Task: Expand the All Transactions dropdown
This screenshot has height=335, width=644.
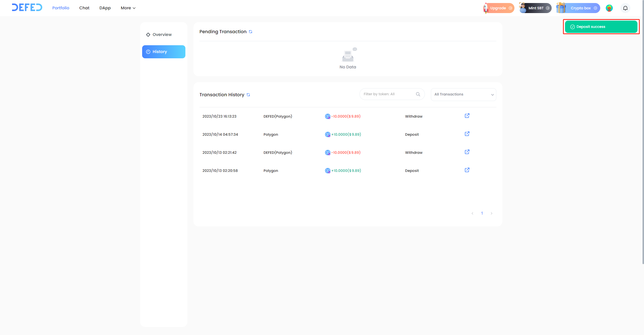Action: point(463,94)
